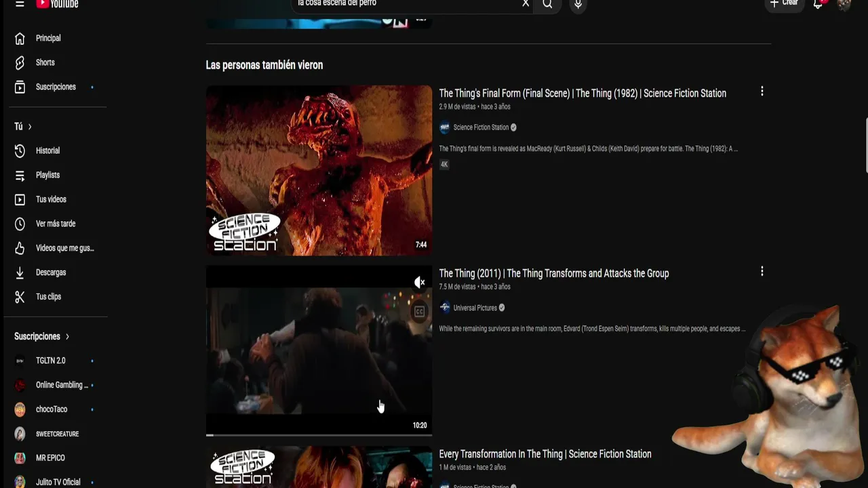
Task: Open SWEETCREATURE channel subscription
Action: click(x=56, y=434)
